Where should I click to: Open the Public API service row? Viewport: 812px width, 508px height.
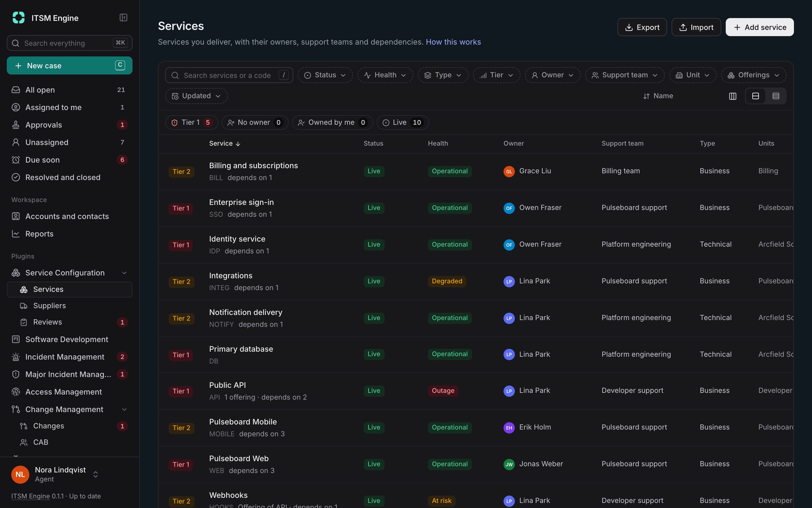(x=476, y=391)
